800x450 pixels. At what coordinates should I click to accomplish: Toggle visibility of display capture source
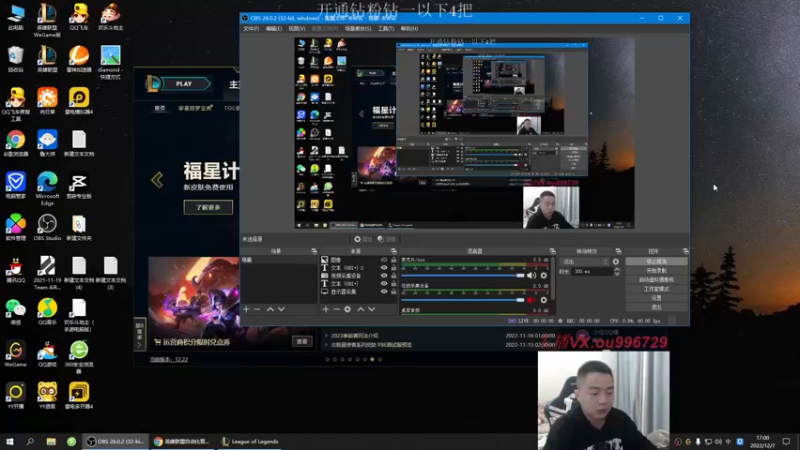[x=384, y=292]
